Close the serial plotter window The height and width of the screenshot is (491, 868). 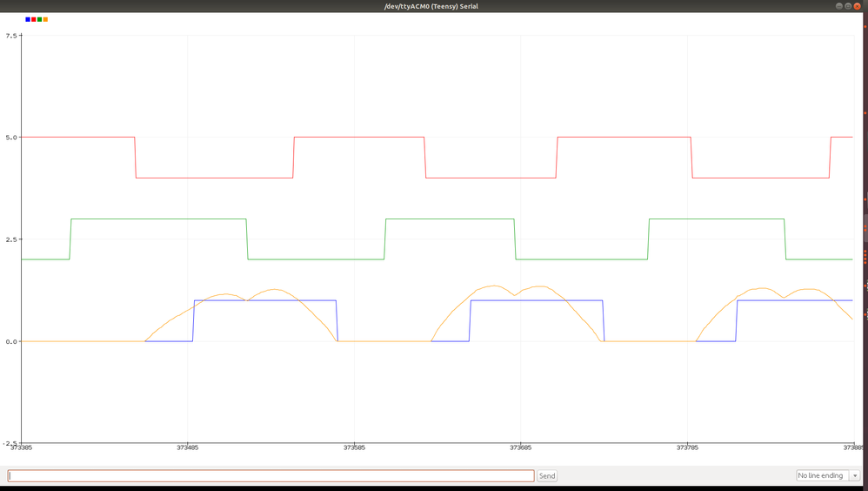point(857,6)
